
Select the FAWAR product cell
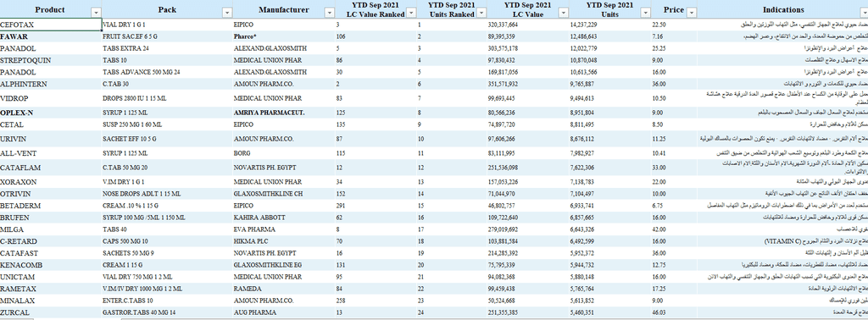[x=51, y=36]
